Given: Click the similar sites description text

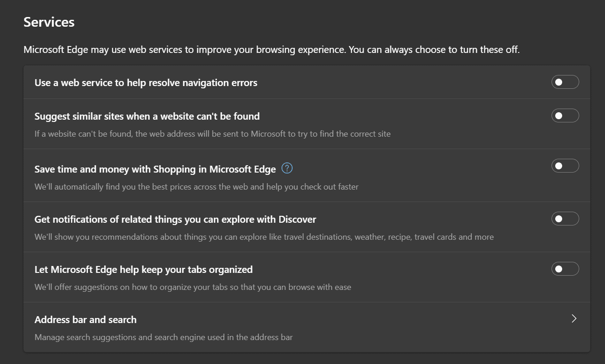Looking at the screenshot, I should coord(212,133).
